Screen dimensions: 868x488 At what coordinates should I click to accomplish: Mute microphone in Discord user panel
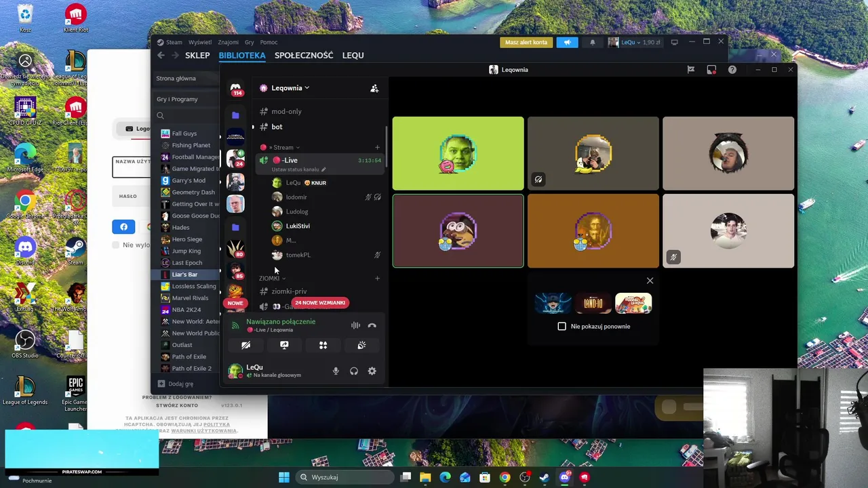coord(335,371)
